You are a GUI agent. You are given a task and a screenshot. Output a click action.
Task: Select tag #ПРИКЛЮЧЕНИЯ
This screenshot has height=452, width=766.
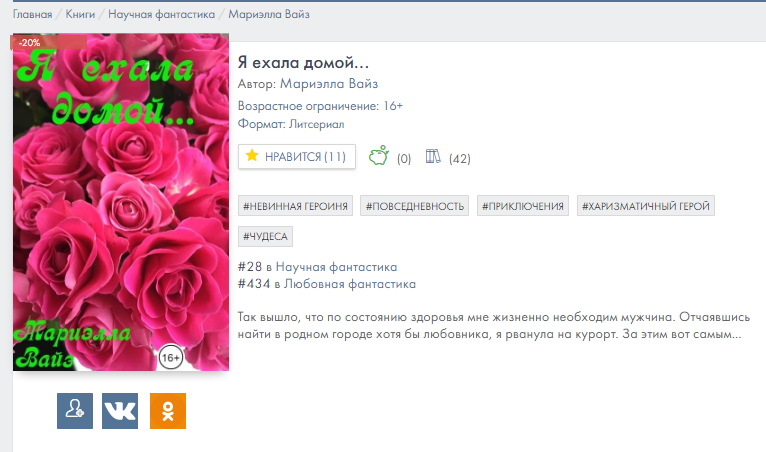[523, 206]
